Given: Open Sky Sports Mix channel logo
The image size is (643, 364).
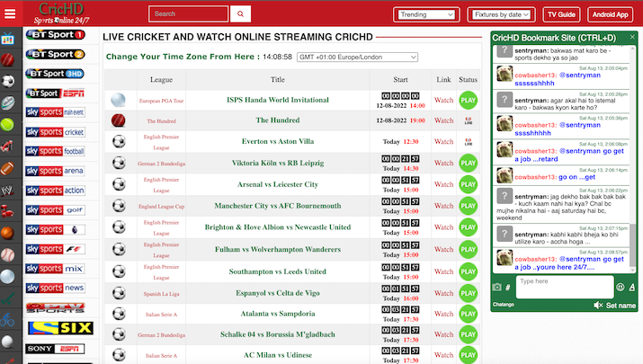Looking at the screenshot, I should [56, 269].
